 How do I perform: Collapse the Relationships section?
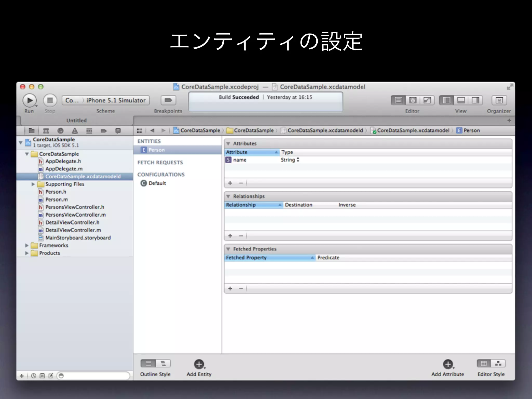(x=228, y=196)
